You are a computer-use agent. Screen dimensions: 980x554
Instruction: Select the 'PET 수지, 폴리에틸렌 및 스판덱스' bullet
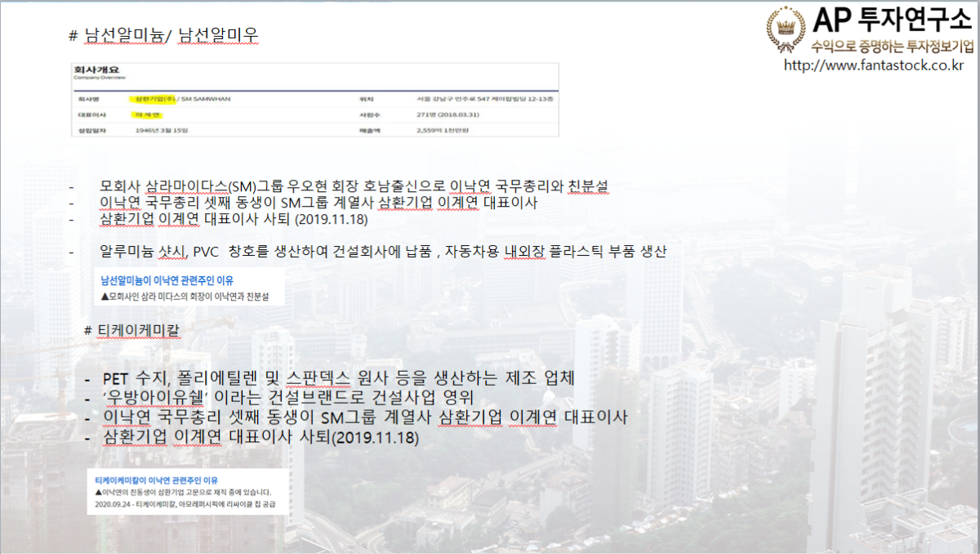click(339, 378)
